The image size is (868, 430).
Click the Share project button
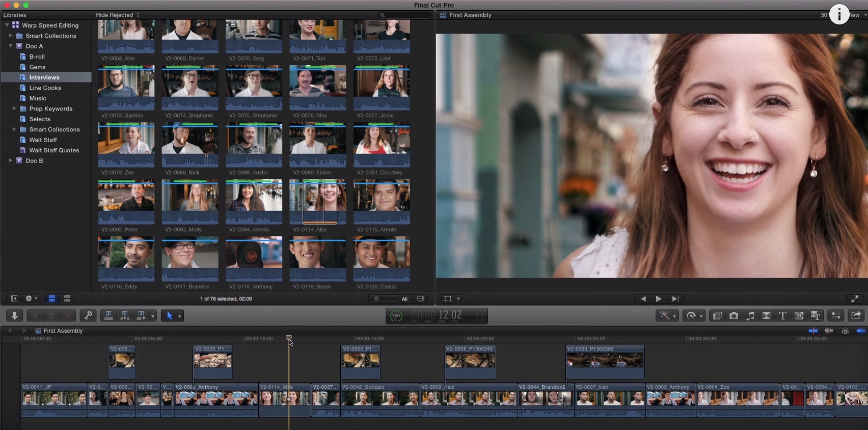tap(856, 316)
